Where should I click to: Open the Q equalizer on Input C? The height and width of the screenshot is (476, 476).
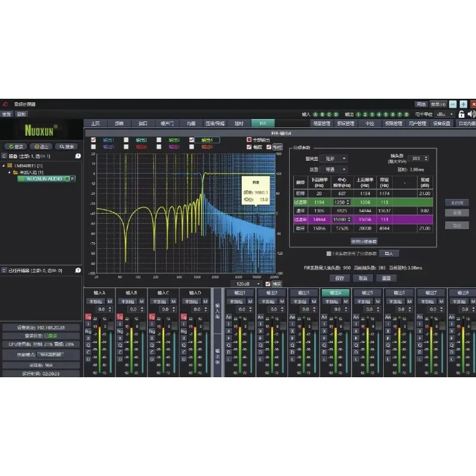coord(152,345)
